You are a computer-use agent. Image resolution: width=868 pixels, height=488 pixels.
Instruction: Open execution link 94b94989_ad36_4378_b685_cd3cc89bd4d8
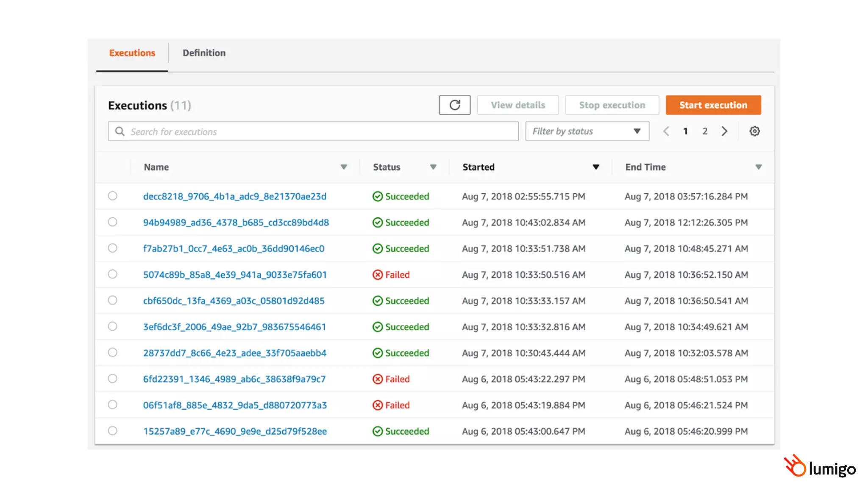[236, 222]
